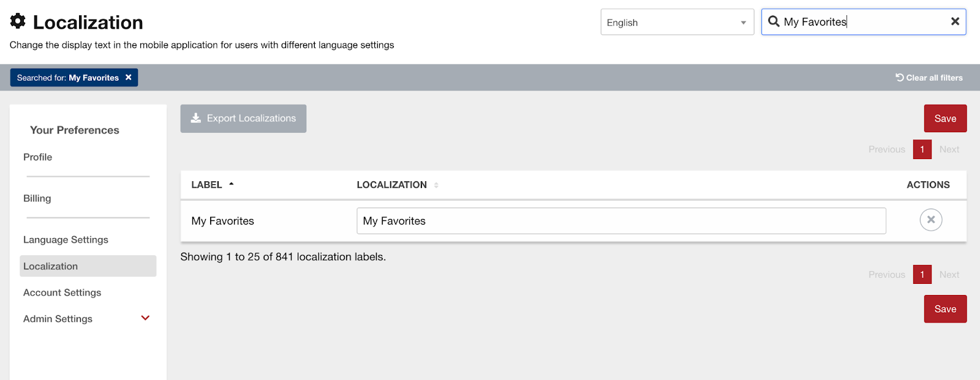Open Account Settings from the sidebar
Viewport: 980px width, 380px height.
pyautogui.click(x=62, y=292)
